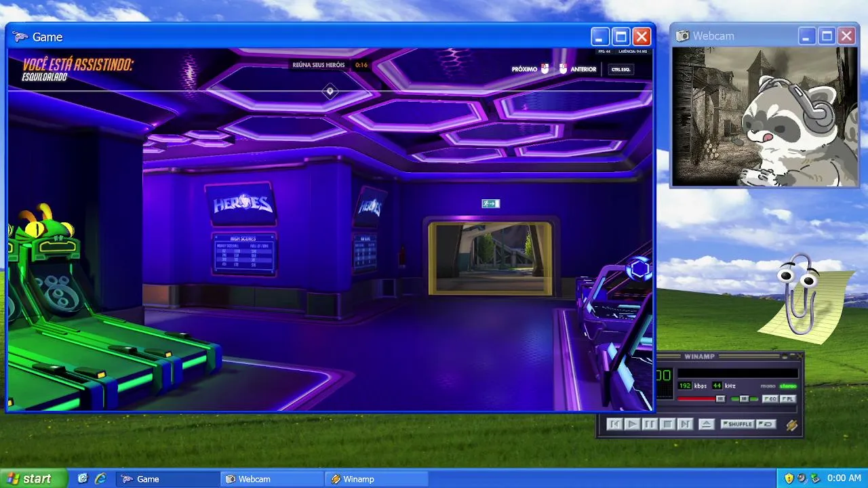The width and height of the screenshot is (868, 488).
Task: Close the Winamp player window
Action: 800,357
